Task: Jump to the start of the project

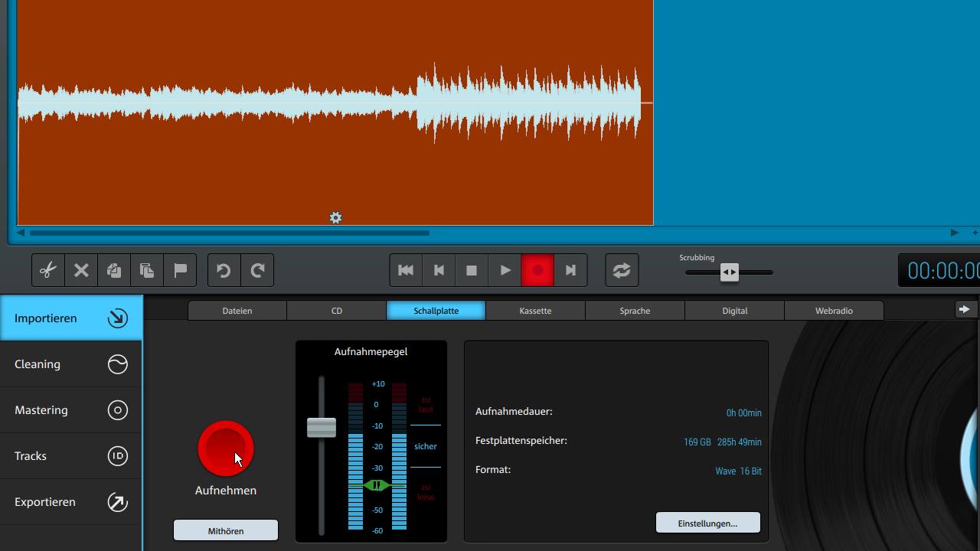Action: point(406,270)
